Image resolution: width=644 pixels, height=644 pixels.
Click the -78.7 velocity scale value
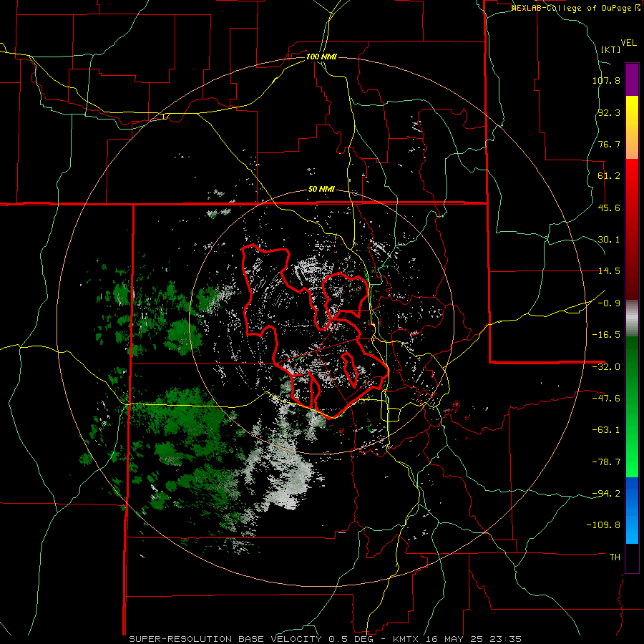(x=606, y=462)
